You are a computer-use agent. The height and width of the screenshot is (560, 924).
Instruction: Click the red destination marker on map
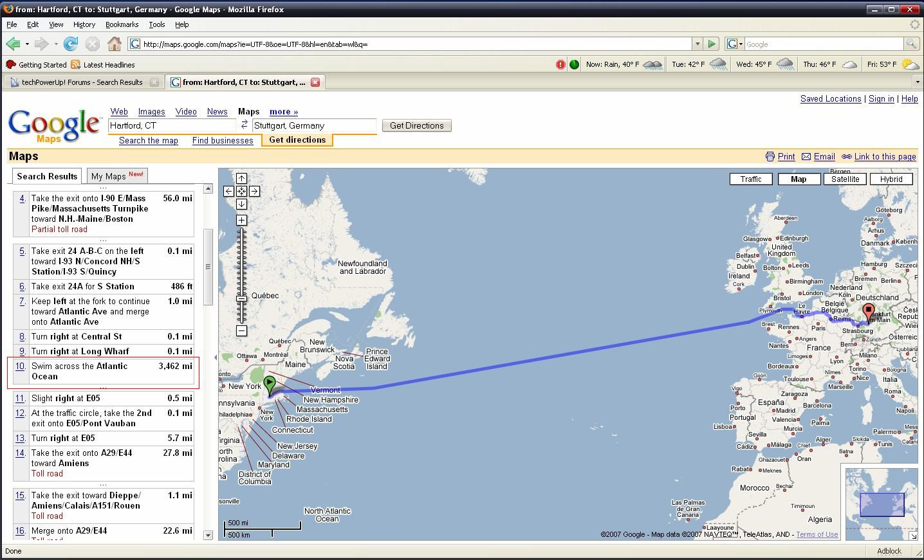tap(869, 312)
